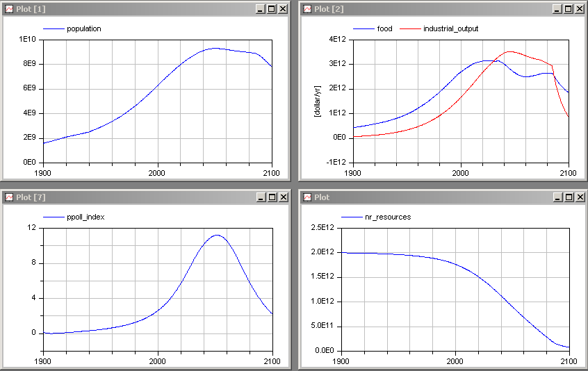Click the red industrial_output legend line
588x371 pixels.
click(410, 29)
